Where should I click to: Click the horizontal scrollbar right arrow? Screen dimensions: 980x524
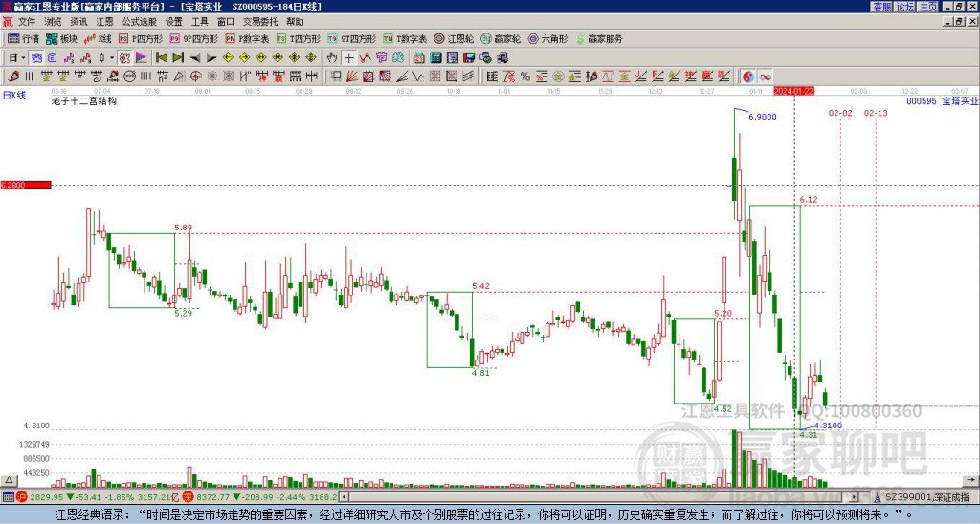tap(855, 498)
